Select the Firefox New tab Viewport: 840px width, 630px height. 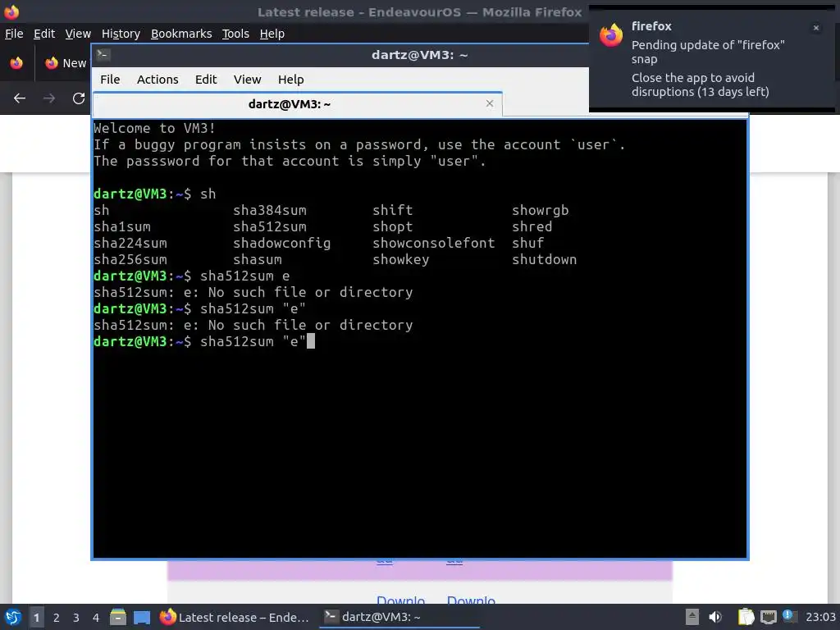(66, 63)
